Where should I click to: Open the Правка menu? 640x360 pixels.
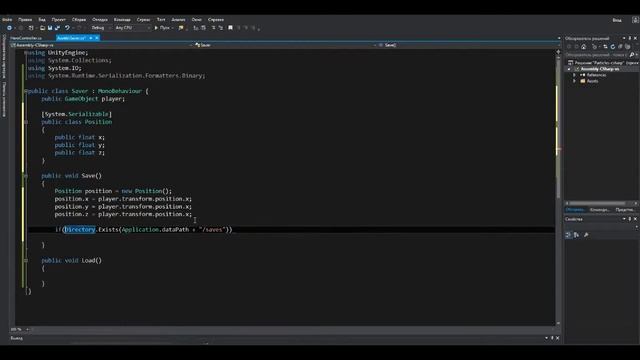click(x=25, y=20)
